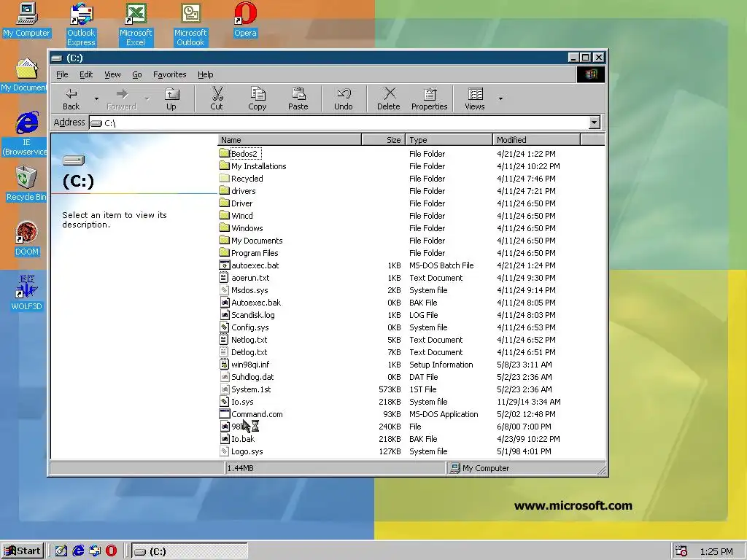Select the Command.com file icon

tap(225, 414)
